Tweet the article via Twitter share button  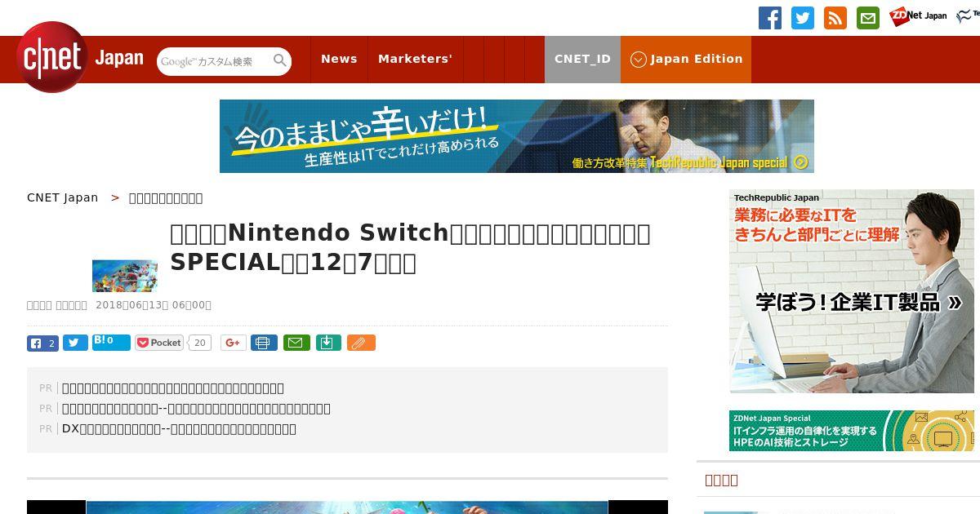(75, 343)
